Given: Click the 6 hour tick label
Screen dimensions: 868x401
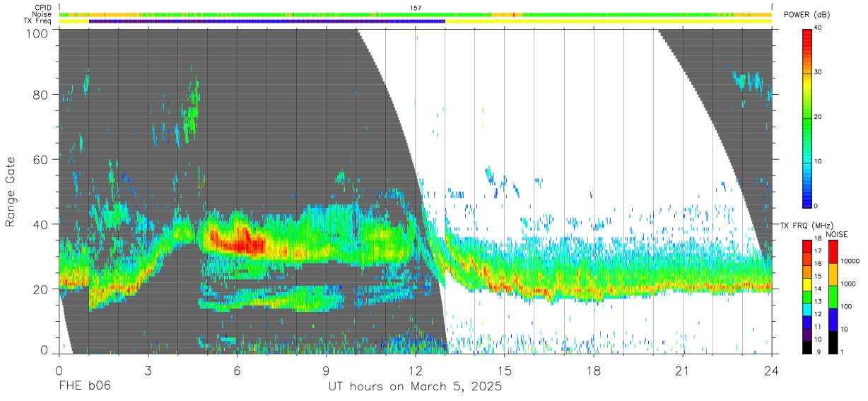Looking at the screenshot, I should (x=237, y=371).
